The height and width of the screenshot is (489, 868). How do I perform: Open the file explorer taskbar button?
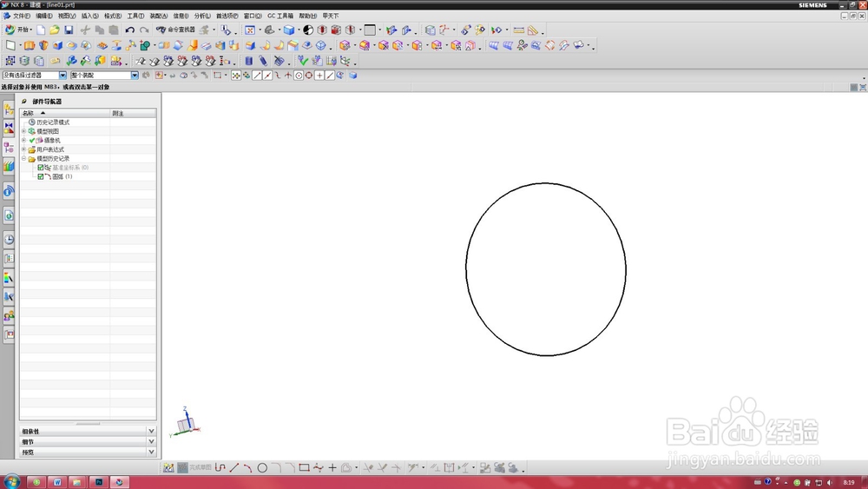click(x=77, y=482)
